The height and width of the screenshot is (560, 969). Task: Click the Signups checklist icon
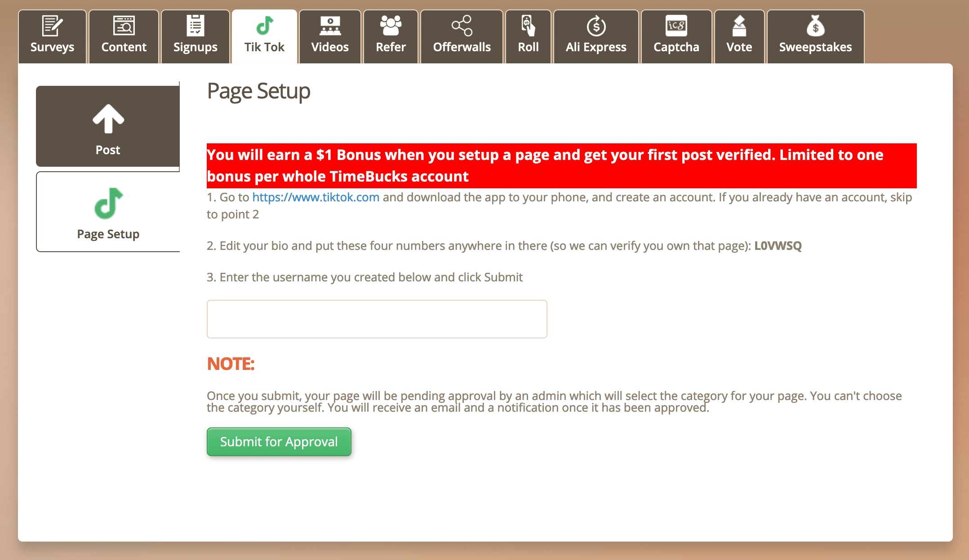[x=195, y=26]
